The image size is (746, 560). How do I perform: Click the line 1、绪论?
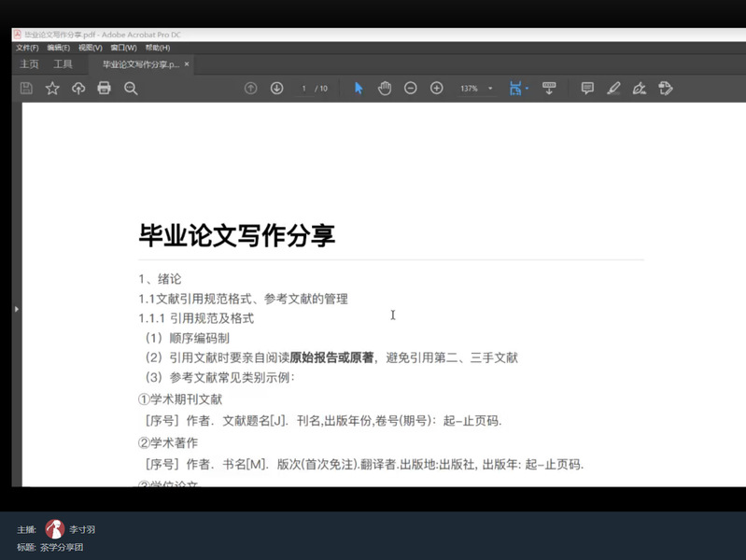(160, 279)
